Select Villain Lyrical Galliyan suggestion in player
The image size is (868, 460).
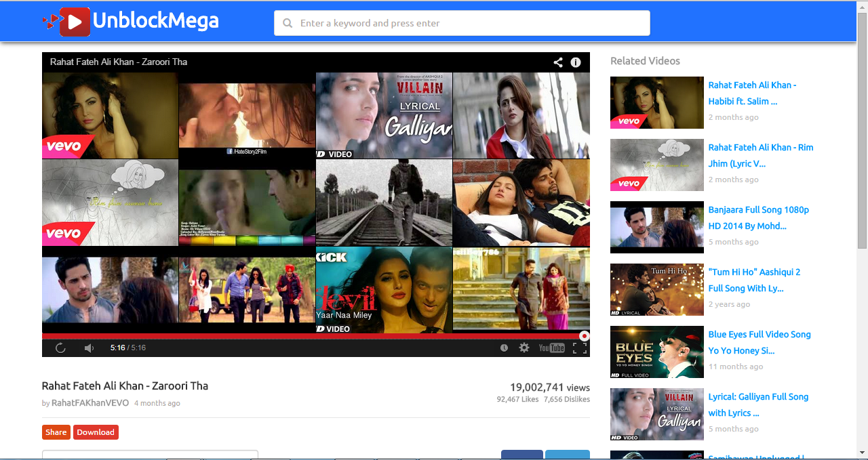[384, 115]
